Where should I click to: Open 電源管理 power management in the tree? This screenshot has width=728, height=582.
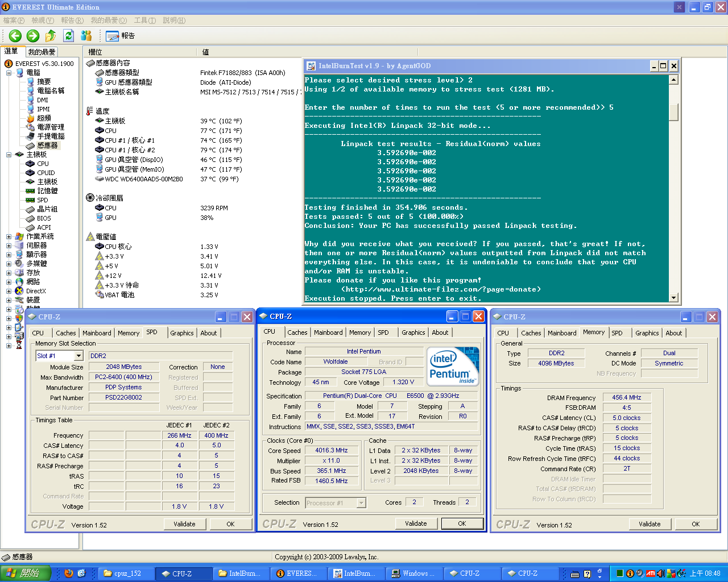(51, 127)
